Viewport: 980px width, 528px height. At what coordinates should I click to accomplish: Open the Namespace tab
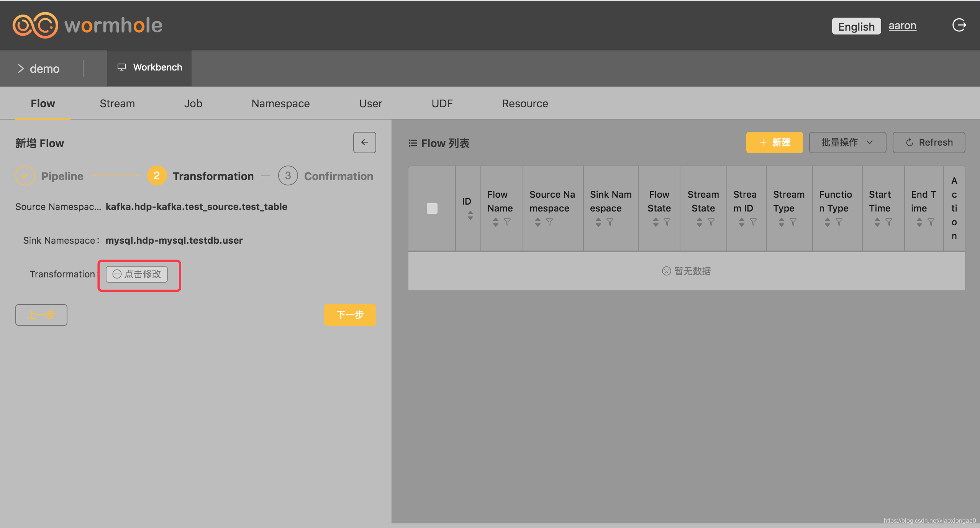pyautogui.click(x=280, y=103)
